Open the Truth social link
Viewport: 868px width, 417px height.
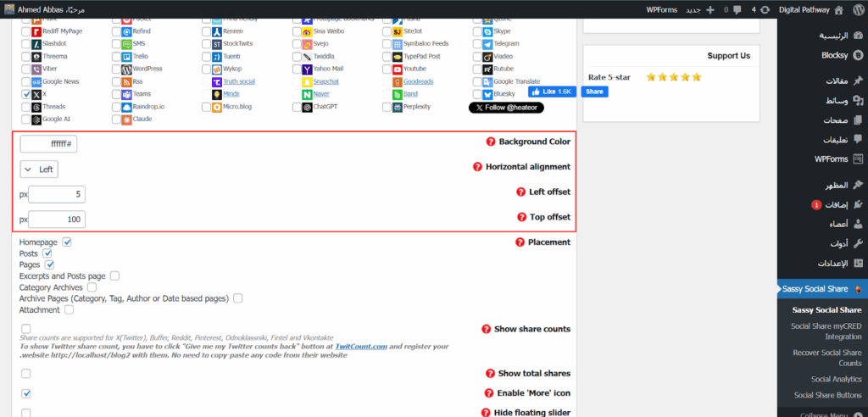239,81
